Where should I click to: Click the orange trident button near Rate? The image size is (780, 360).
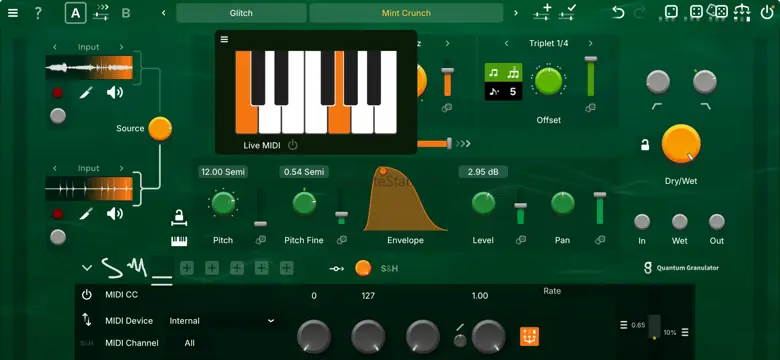[529, 337]
